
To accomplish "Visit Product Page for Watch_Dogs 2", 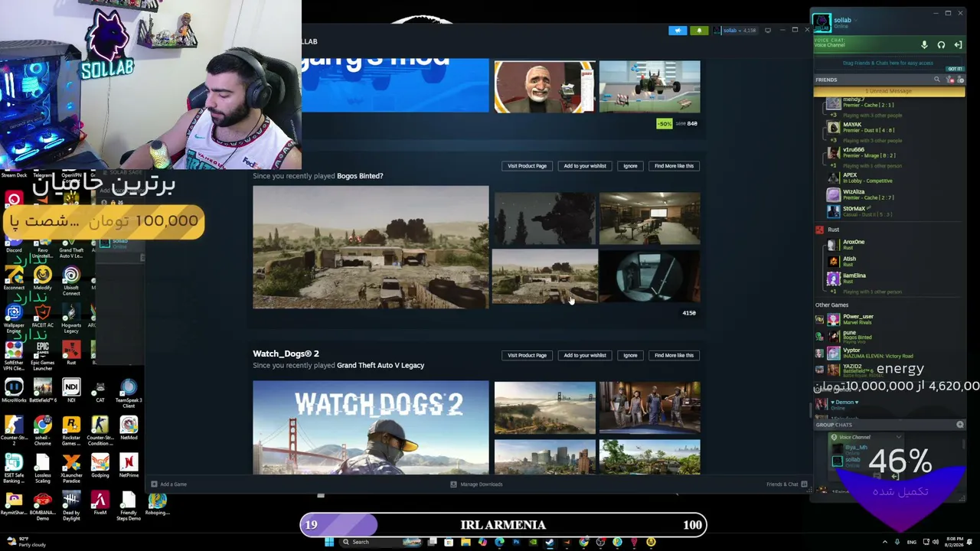I will coord(527,355).
